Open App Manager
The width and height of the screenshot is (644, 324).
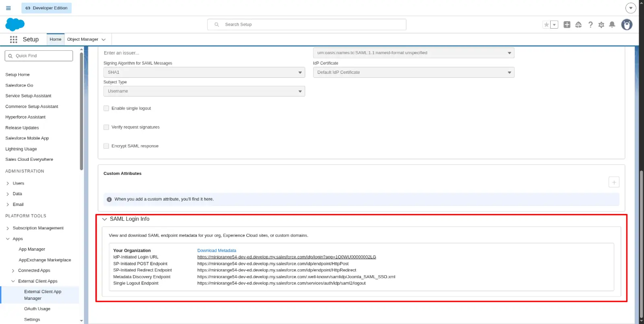click(32, 249)
